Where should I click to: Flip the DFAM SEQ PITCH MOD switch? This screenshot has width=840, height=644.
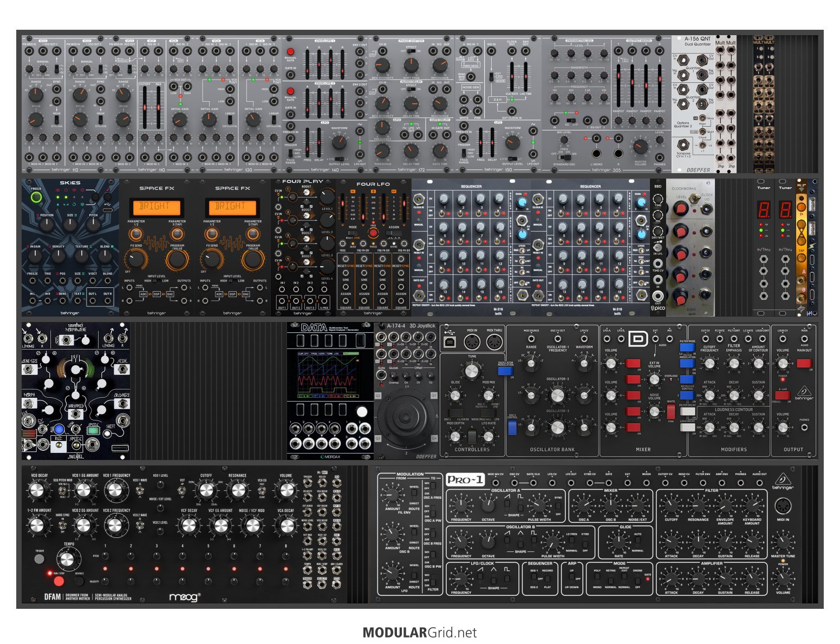tap(62, 490)
